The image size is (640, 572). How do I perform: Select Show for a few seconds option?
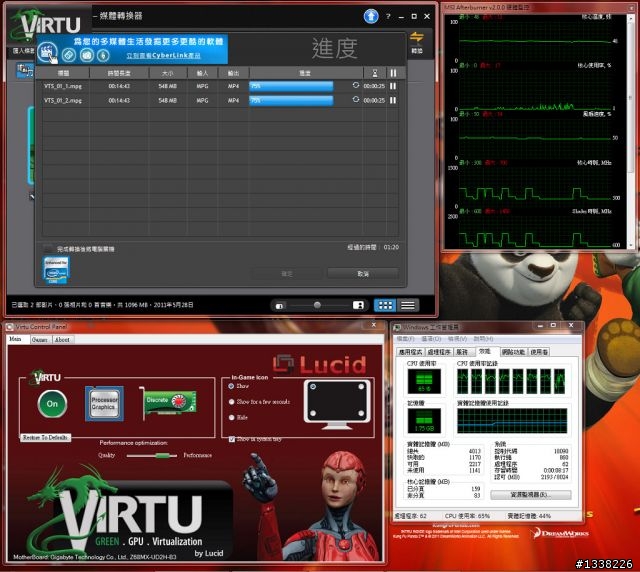click(231, 402)
